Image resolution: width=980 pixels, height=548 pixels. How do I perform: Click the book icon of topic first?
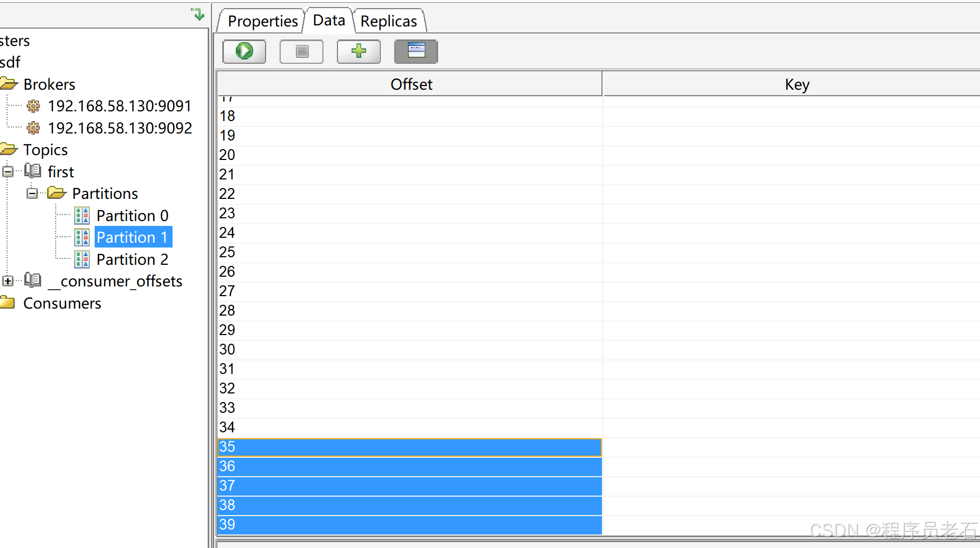tap(32, 171)
